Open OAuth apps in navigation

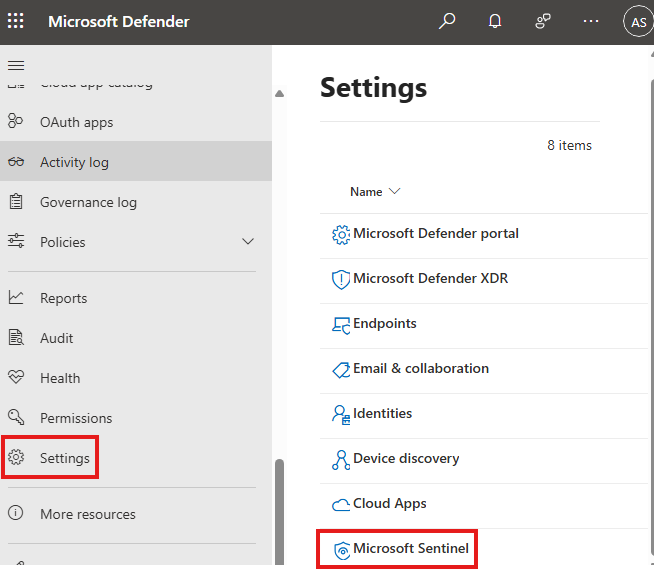[76, 122]
